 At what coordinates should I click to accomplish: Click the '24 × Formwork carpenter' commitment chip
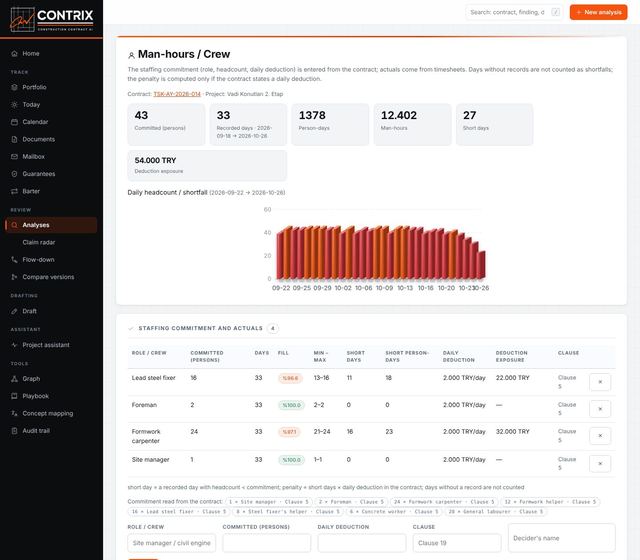pyautogui.click(x=444, y=502)
